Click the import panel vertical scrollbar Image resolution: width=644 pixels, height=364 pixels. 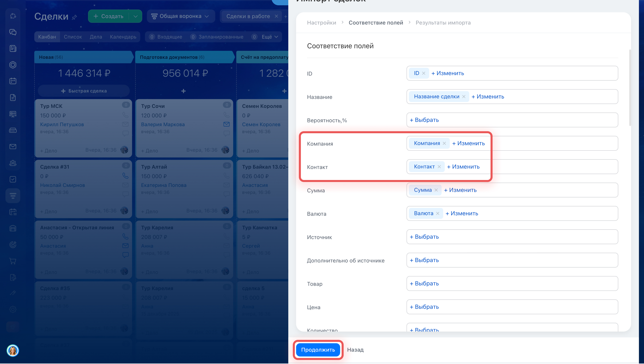[630, 87]
